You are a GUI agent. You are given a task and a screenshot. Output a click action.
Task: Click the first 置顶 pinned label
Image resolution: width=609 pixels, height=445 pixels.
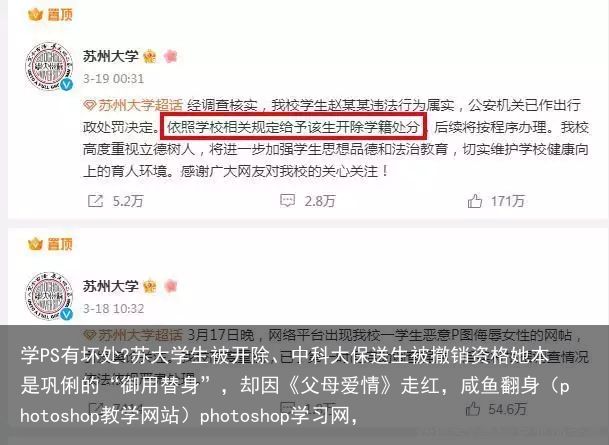click(50, 14)
